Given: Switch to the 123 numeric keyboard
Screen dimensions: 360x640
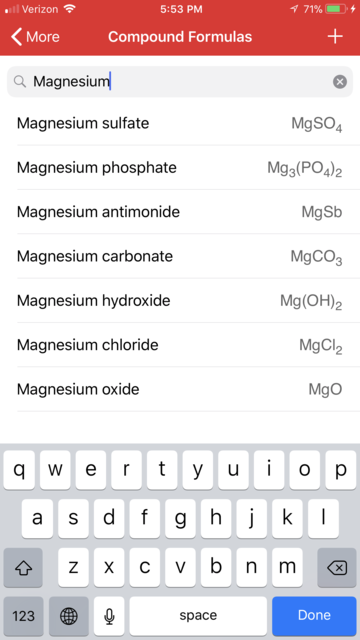Looking at the screenshot, I should tap(23, 616).
